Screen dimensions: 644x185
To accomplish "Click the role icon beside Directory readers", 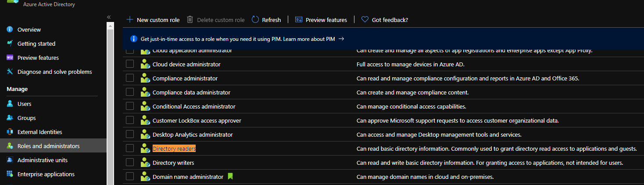I will [x=145, y=149].
